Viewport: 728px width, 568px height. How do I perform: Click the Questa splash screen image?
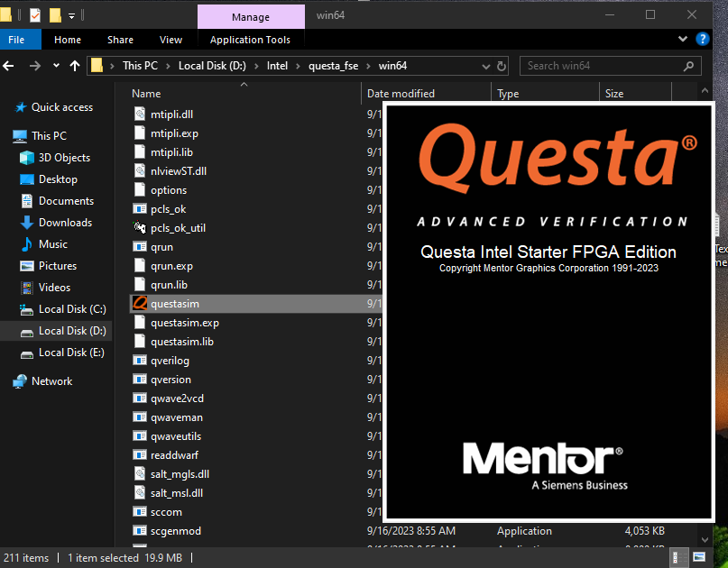point(548,311)
